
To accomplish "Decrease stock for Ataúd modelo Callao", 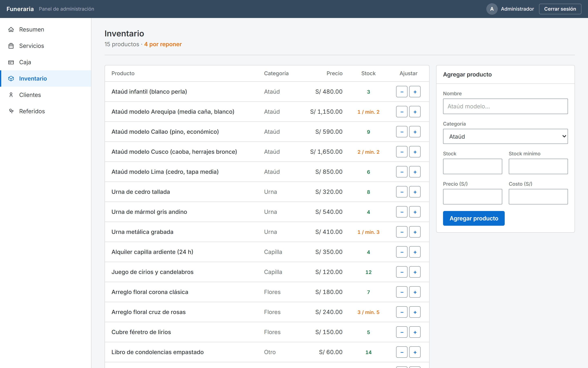I will coord(402,132).
